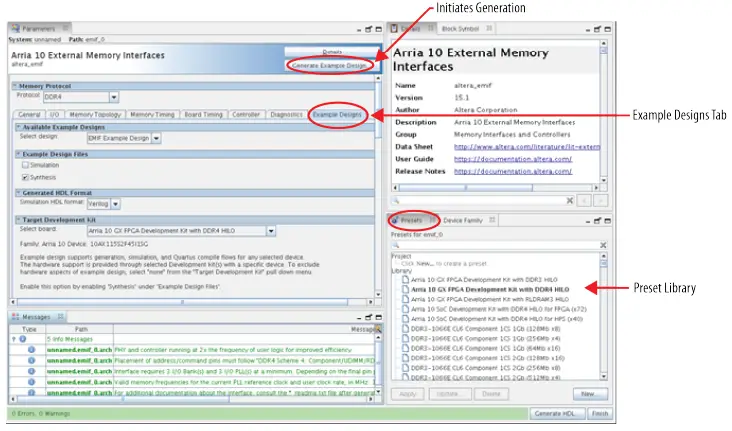The image size is (732, 431).
Task: Open the User Guide documentation link
Action: coord(513,159)
